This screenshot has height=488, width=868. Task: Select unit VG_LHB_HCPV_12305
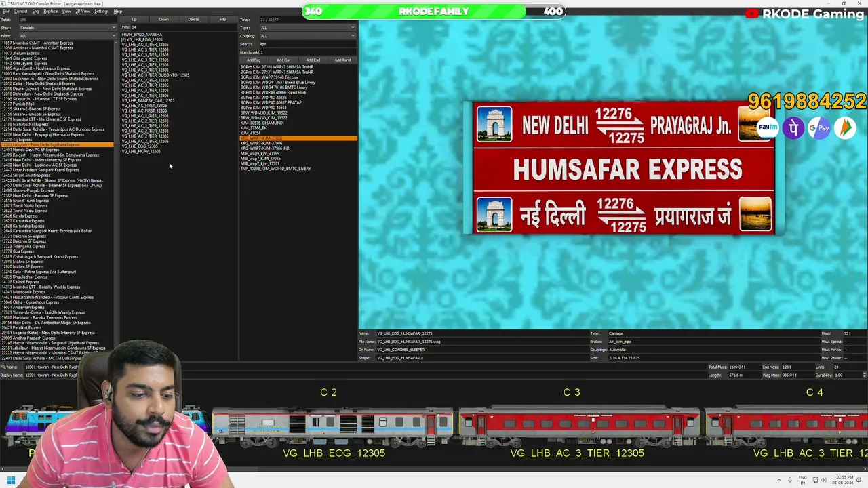(x=141, y=151)
